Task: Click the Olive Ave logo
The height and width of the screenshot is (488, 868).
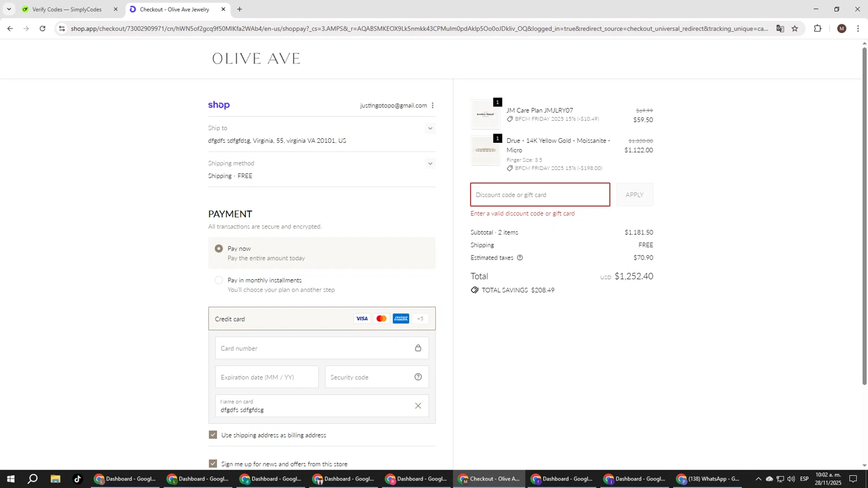Action: (x=256, y=58)
